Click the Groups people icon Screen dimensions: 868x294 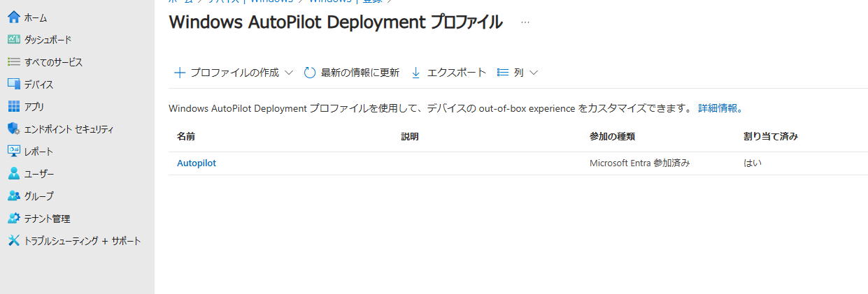(14, 196)
